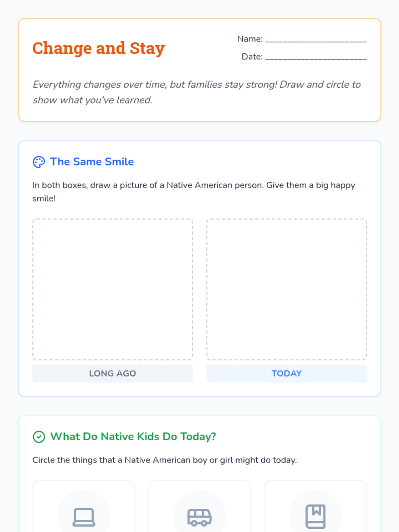Click the TODAY label
This screenshot has height=532, width=399.
tap(287, 373)
